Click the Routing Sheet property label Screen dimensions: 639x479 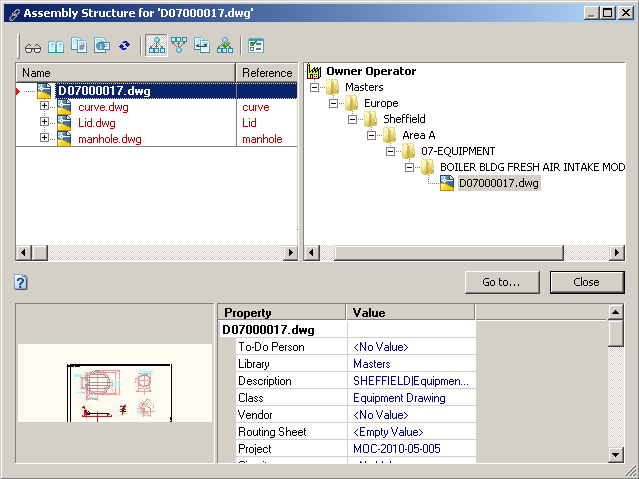click(272, 432)
